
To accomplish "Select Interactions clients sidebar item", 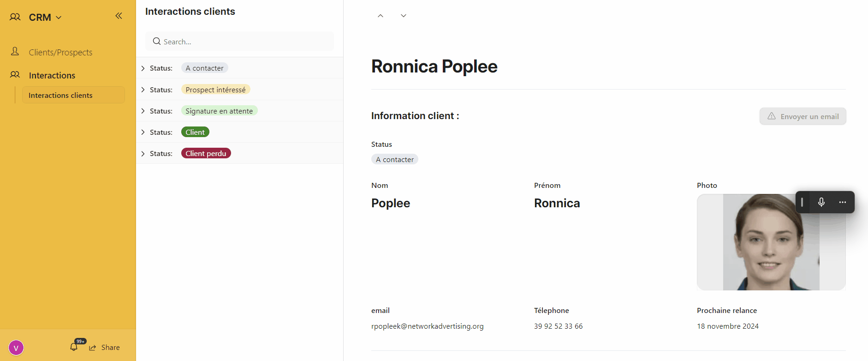I will [73, 95].
